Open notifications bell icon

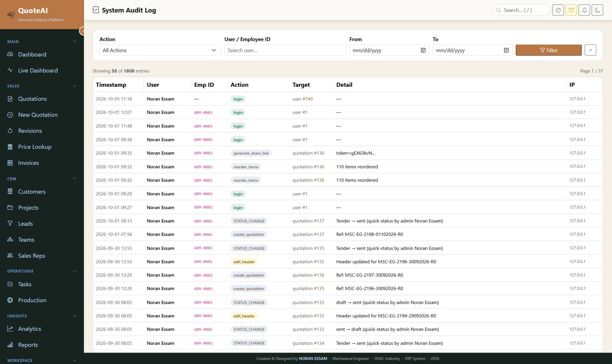584,10
